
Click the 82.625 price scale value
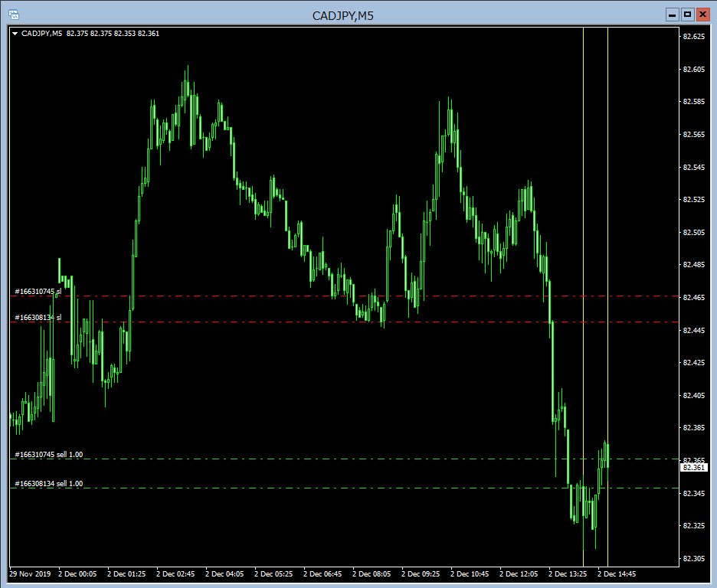click(694, 37)
